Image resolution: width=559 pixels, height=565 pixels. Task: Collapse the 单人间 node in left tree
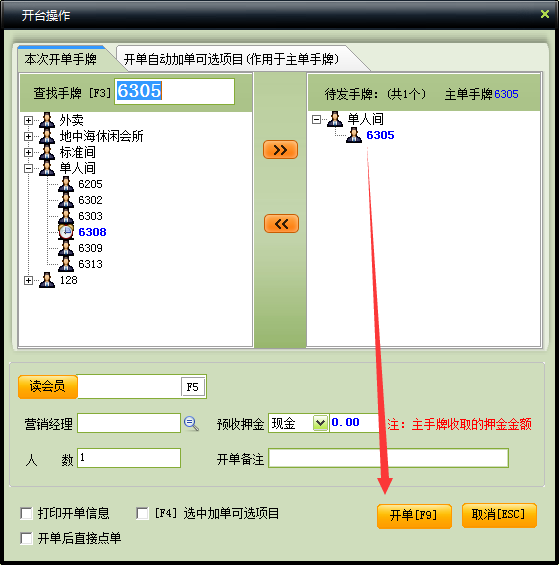click(x=28, y=168)
